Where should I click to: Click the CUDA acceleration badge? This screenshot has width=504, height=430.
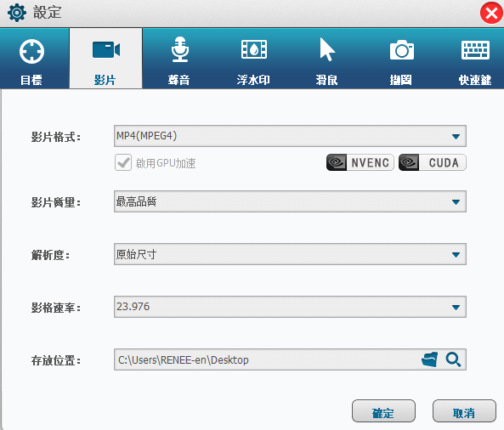tap(433, 162)
